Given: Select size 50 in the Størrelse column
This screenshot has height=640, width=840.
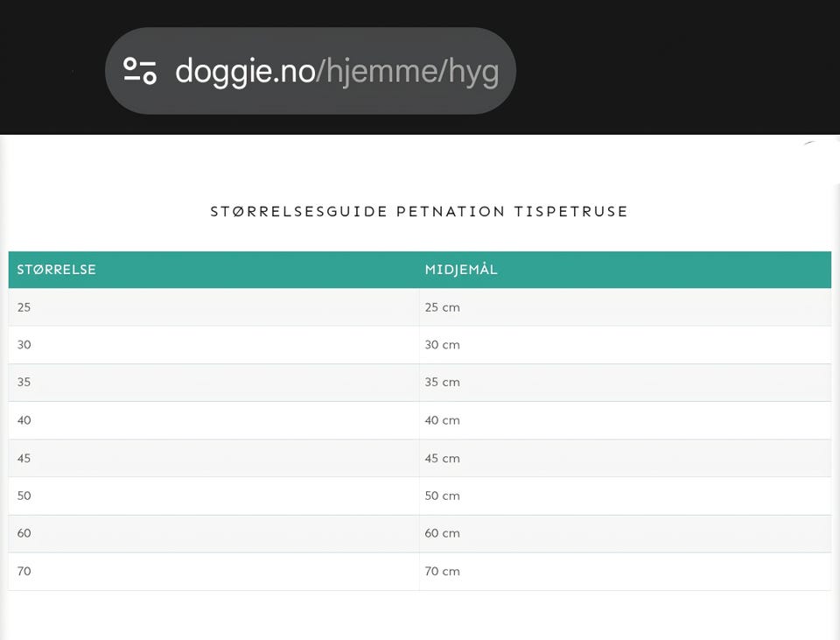Looking at the screenshot, I should (x=24, y=496).
